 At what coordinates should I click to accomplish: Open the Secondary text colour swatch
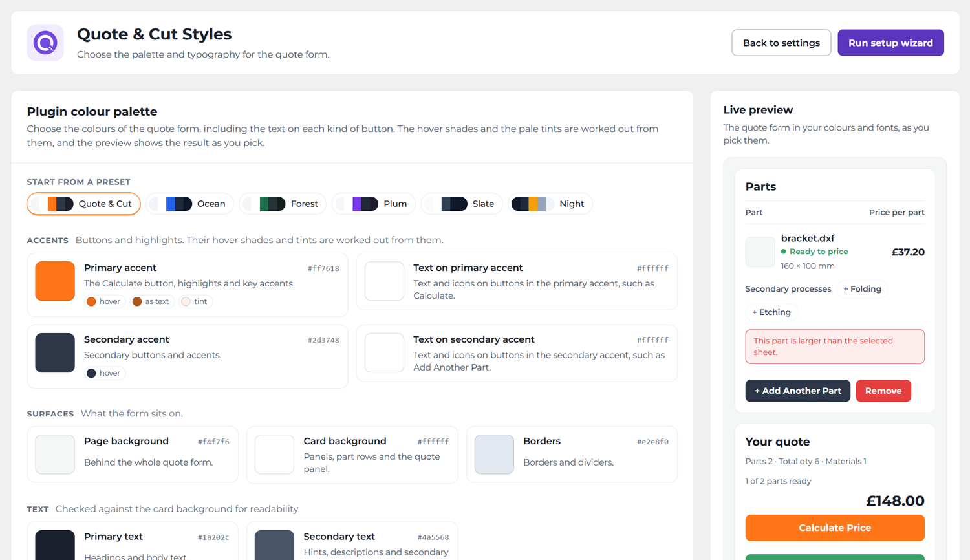pos(274,545)
